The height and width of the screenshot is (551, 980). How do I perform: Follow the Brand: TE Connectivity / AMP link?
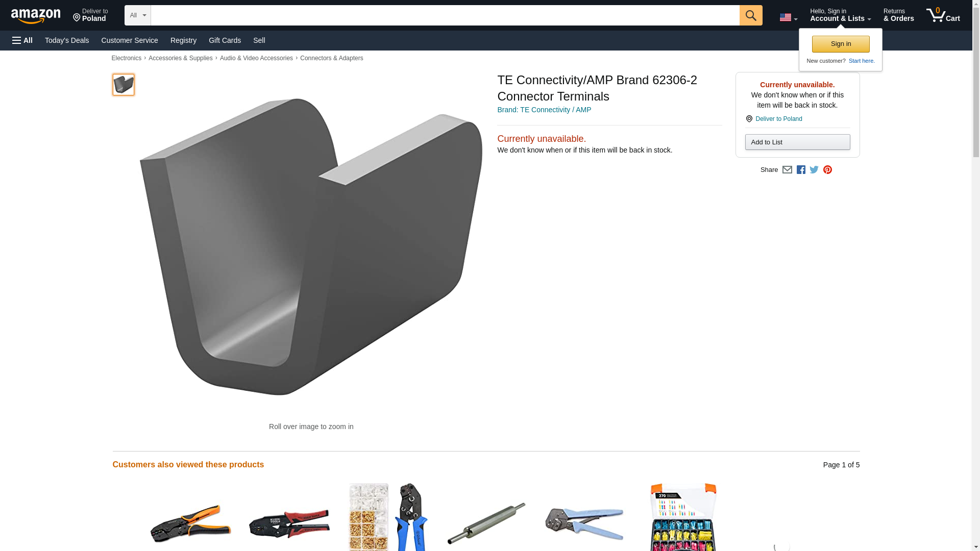[544, 110]
